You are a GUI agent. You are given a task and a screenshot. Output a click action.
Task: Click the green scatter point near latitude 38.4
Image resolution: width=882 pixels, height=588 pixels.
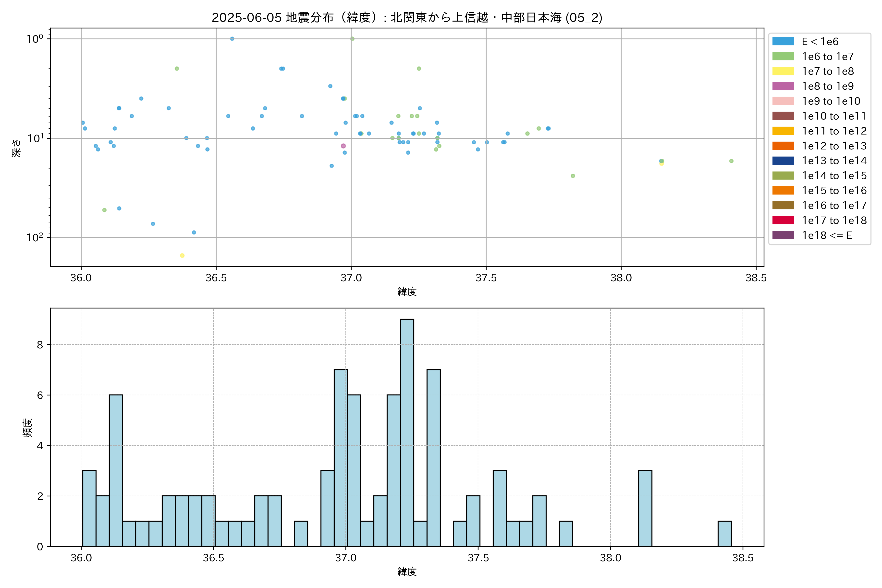pyautogui.click(x=731, y=161)
